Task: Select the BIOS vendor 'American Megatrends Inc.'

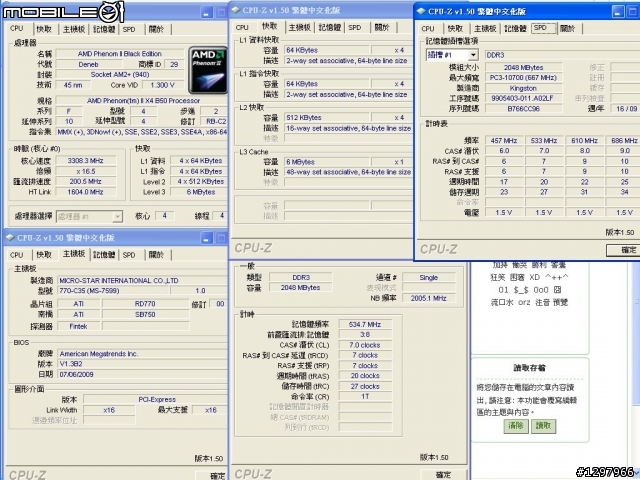Action: pos(142,354)
